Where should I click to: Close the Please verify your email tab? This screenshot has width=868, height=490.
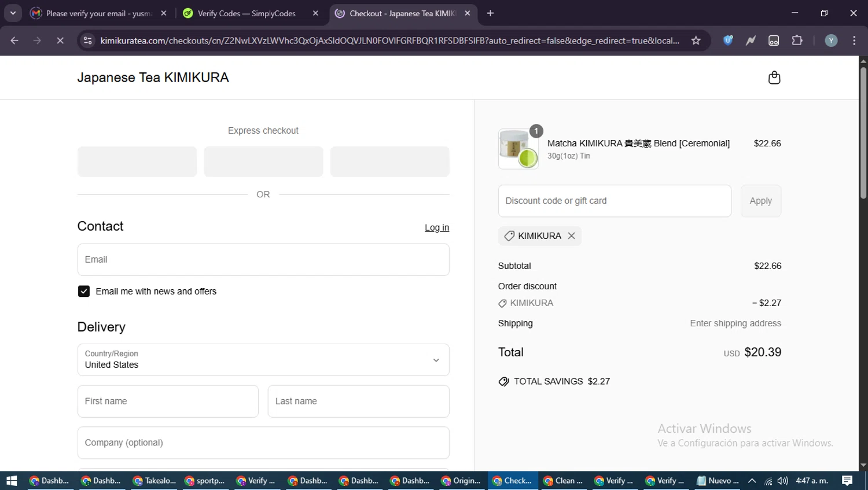(164, 13)
